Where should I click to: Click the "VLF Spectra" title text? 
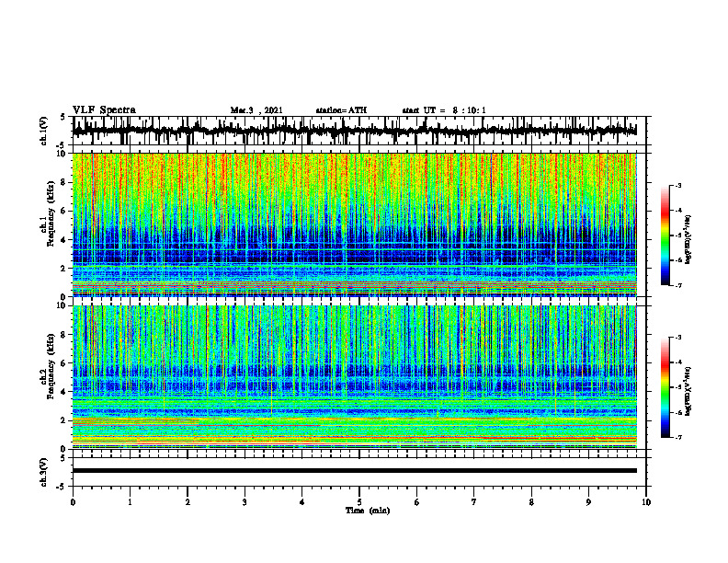[104, 110]
